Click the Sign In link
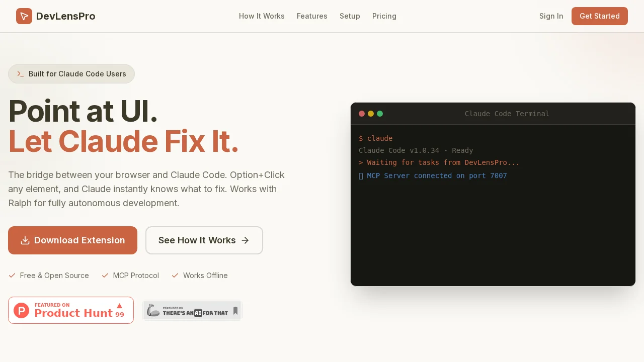This screenshot has height=362, width=644. pyautogui.click(x=551, y=16)
